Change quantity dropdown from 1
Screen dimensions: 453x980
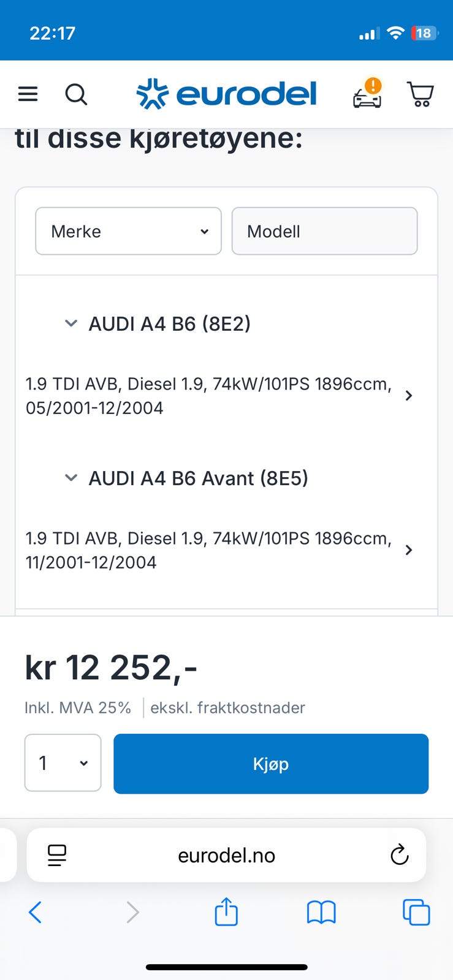pos(63,763)
